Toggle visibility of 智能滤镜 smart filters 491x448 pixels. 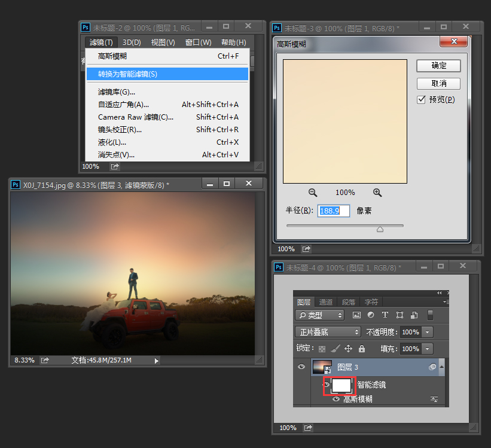(x=327, y=384)
